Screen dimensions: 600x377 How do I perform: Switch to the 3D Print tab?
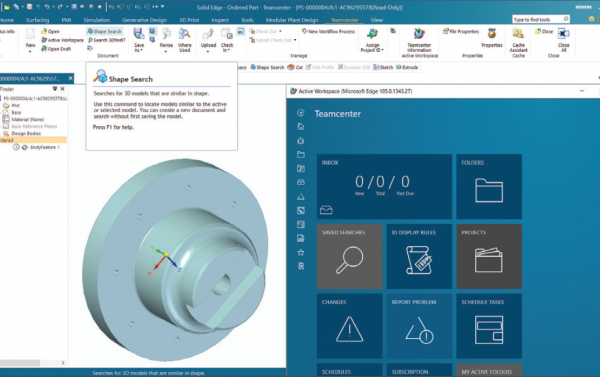coord(189,20)
